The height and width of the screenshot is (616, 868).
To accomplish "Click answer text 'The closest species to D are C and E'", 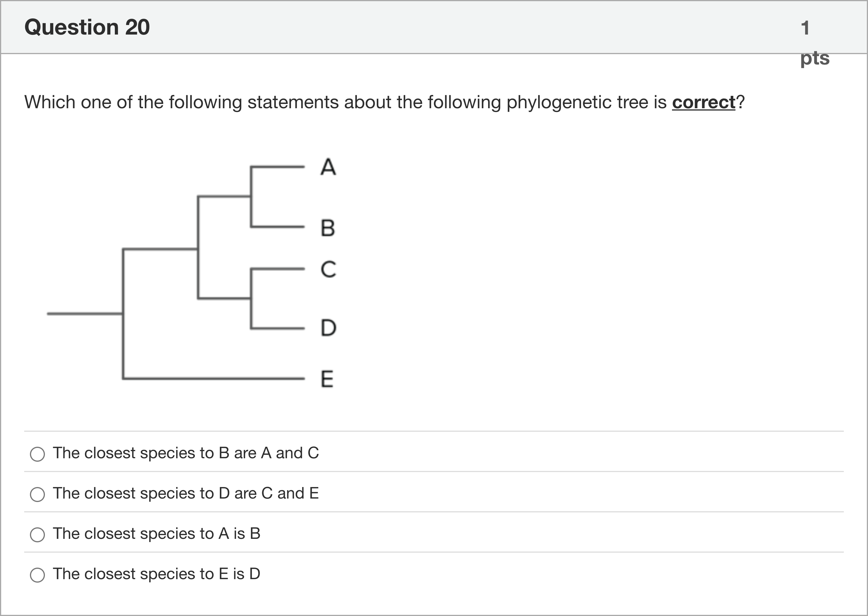I will click(x=186, y=493).
